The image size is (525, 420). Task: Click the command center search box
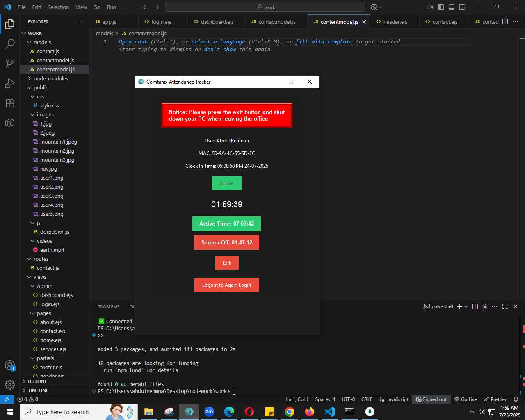(265, 7)
